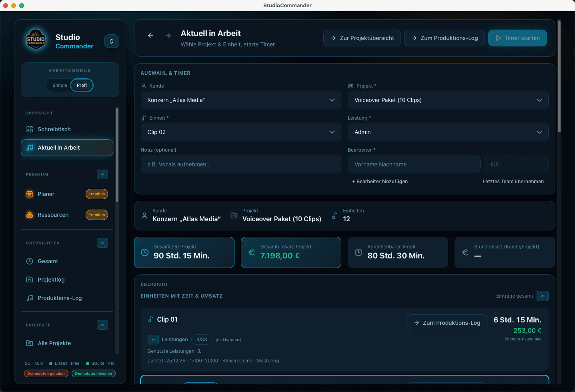Click the StudioCommander badge logo
The width and height of the screenshot is (575, 392).
coord(36,40)
